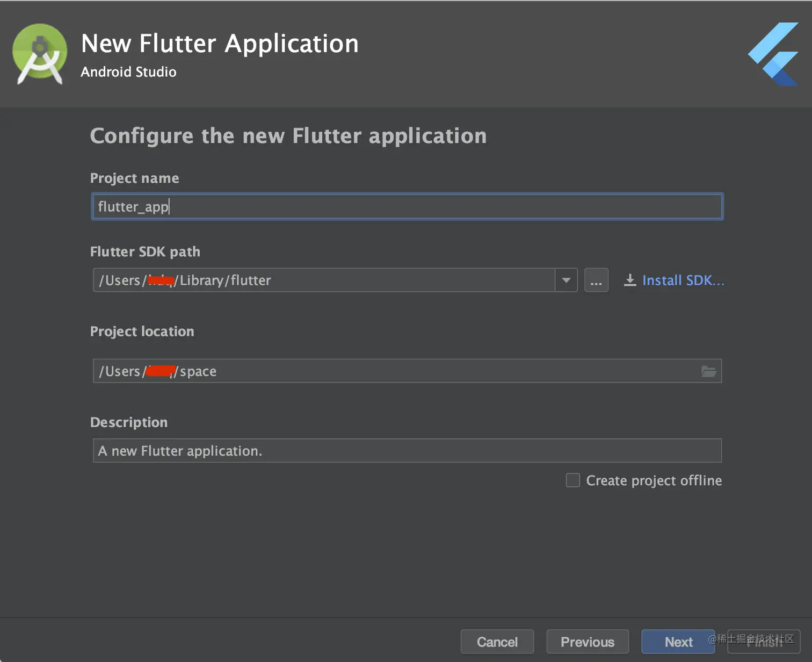Focus the Project name text field
This screenshot has width=812, height=662.
407,207
